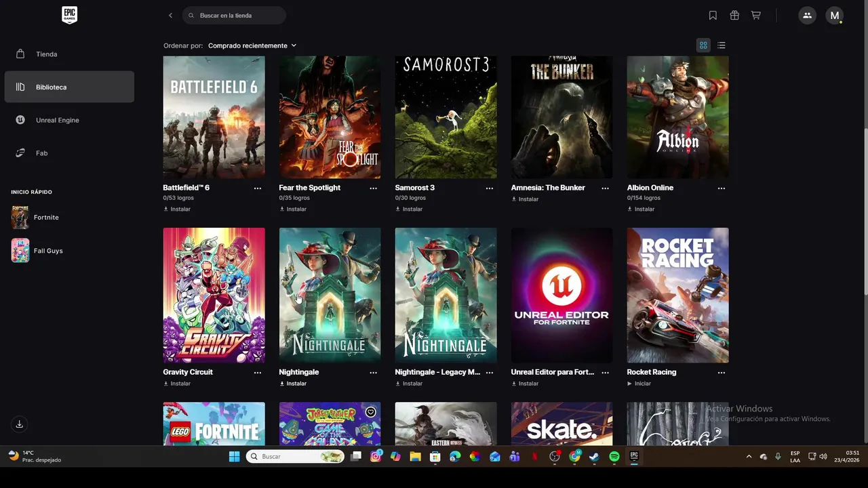Open the LEGO Fortnite cover art
This screenshot has height=488, width=868.
point(214,424)
